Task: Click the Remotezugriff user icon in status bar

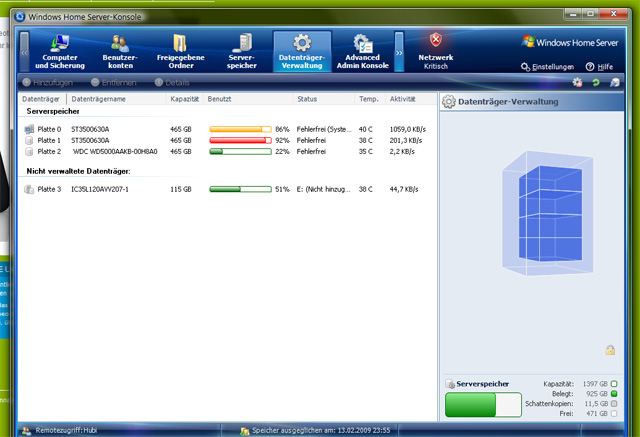Action: [27, 430]
